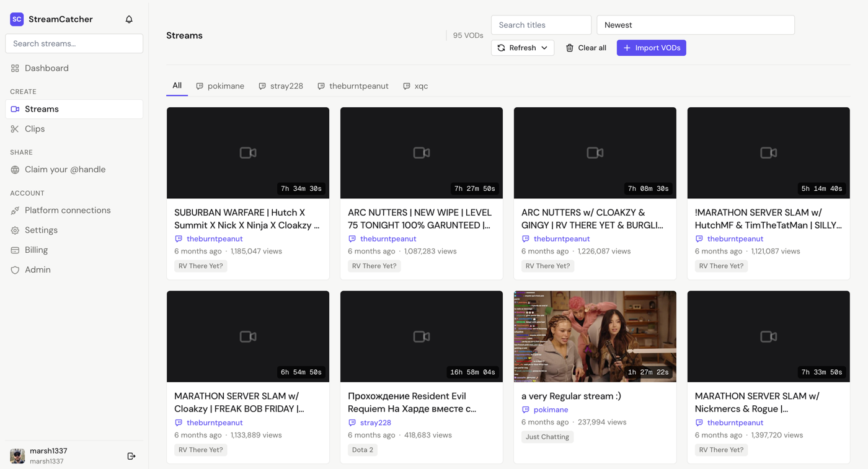Open Platform connections page
Viewport: 868px width, 469px height.
tap(74, 211)
